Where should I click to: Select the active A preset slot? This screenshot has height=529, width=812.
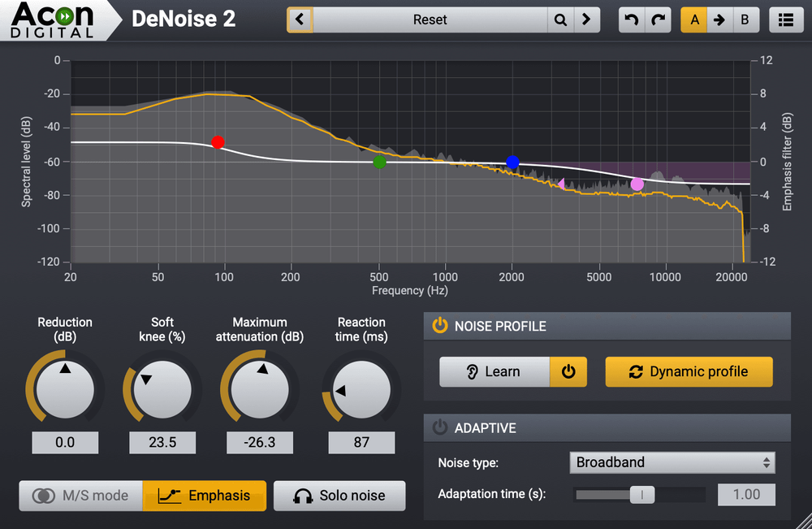pyautogui.click(x=691, y=20)
